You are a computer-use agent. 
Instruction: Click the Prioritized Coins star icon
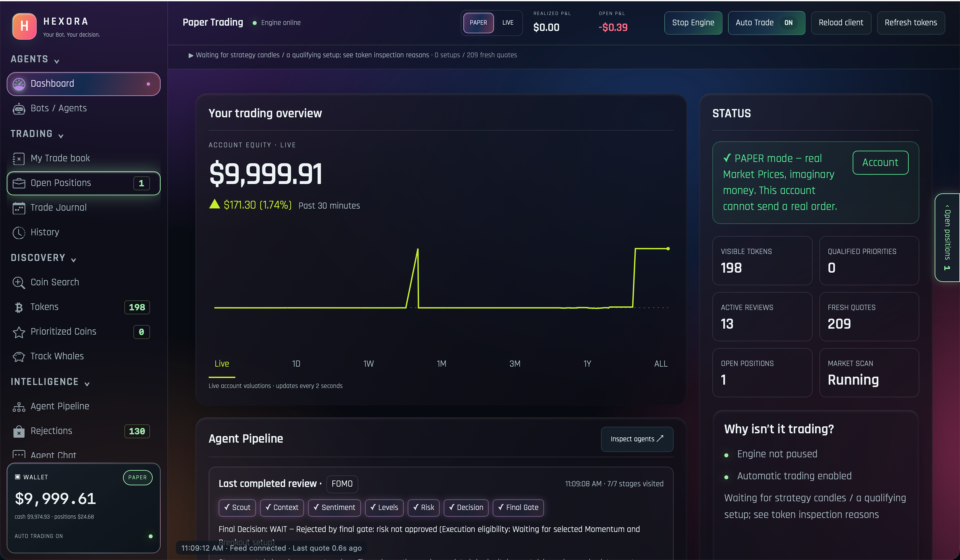pos(19,332)
